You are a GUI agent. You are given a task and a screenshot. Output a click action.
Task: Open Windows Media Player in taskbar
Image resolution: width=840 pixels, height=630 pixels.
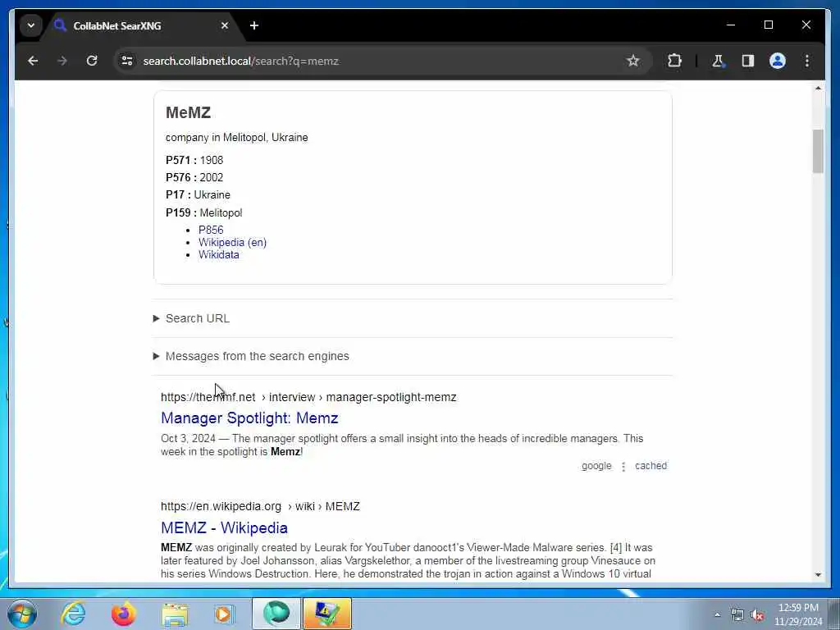(225, 614)
